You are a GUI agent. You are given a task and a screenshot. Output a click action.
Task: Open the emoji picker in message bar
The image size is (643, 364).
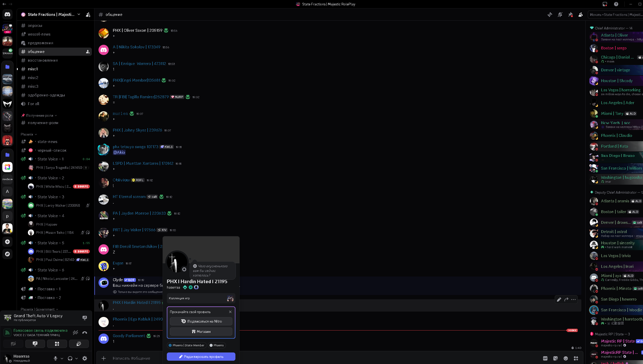(x=566, y=358)
